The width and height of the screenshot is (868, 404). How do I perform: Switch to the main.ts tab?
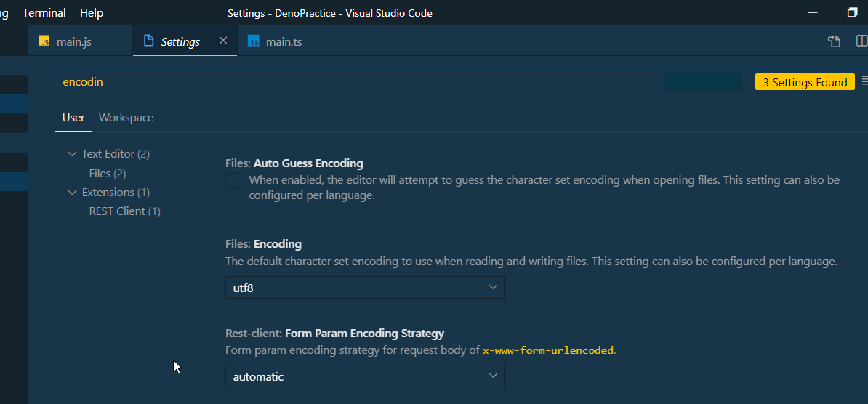click(x=289, y=41)
